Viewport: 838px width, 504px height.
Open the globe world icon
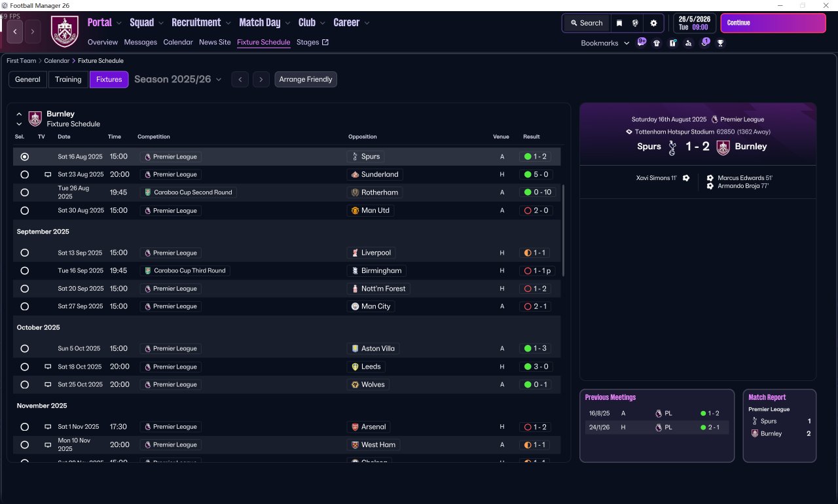point(635,23)
